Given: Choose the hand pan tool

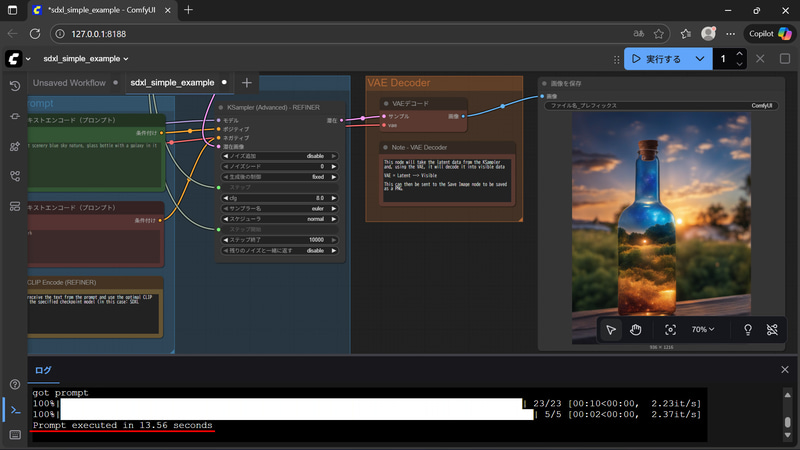Looking at the screenshot, I should pos(635,330).
